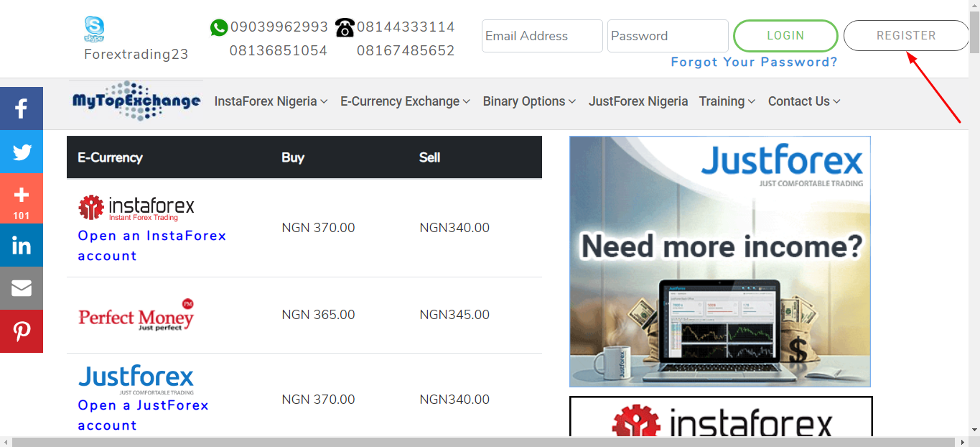980x447 pixels.
Task: Expand the InstaForex Nigeria dropdown menu
Action: (271, 101)
